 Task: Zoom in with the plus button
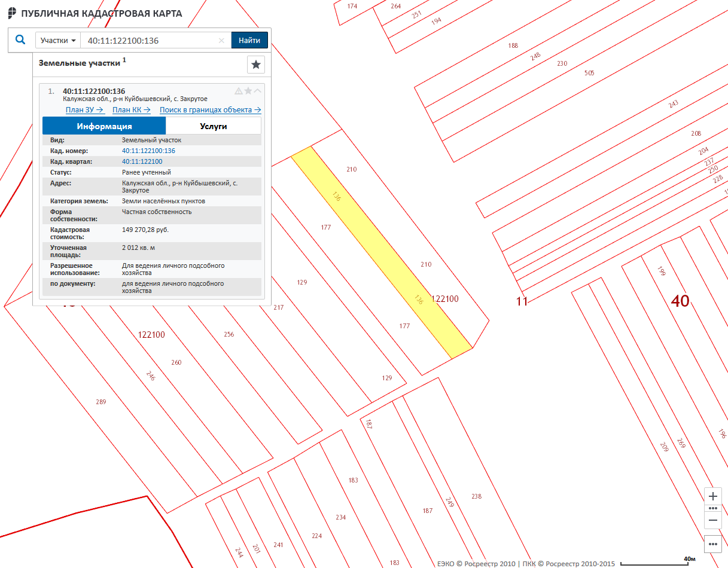713,496
